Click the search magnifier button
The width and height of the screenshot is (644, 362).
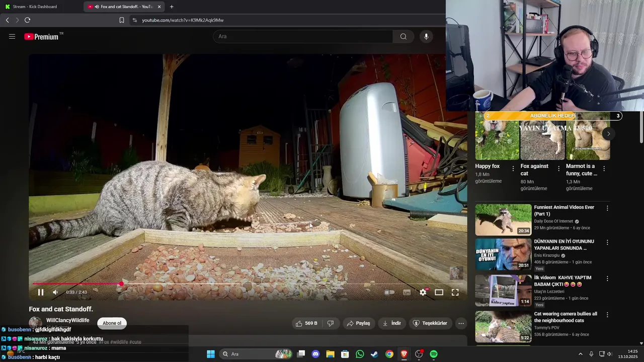404,36
